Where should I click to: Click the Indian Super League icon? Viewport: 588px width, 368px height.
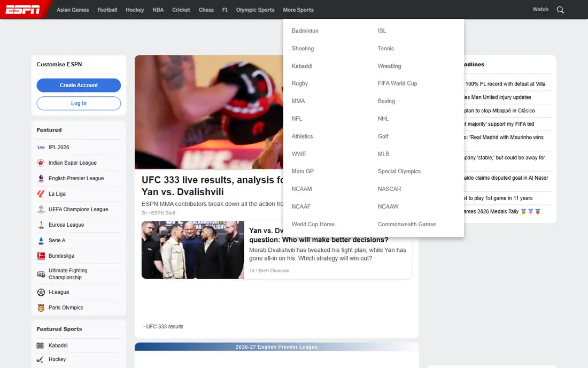(41, 163)
